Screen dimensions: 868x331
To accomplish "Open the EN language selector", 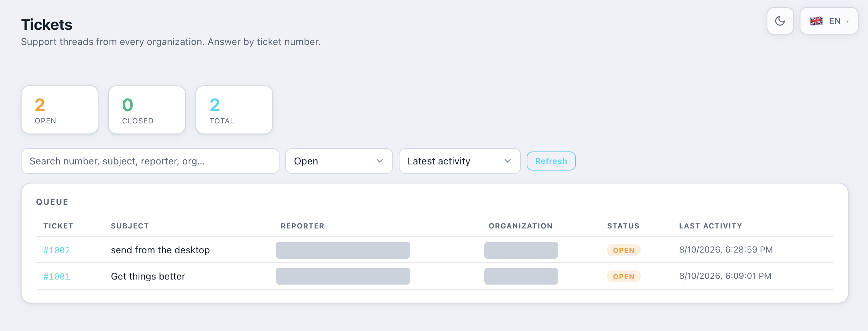I will [829, 21].
